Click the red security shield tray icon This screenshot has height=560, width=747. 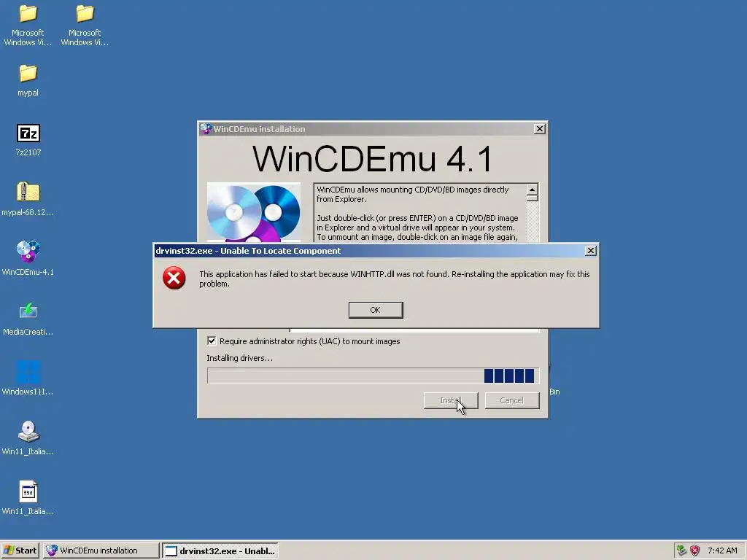(x=694, y=551)
